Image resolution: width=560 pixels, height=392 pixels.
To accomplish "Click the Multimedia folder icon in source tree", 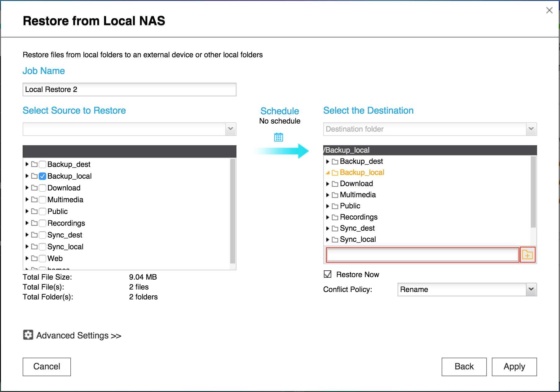I will 35,199.
